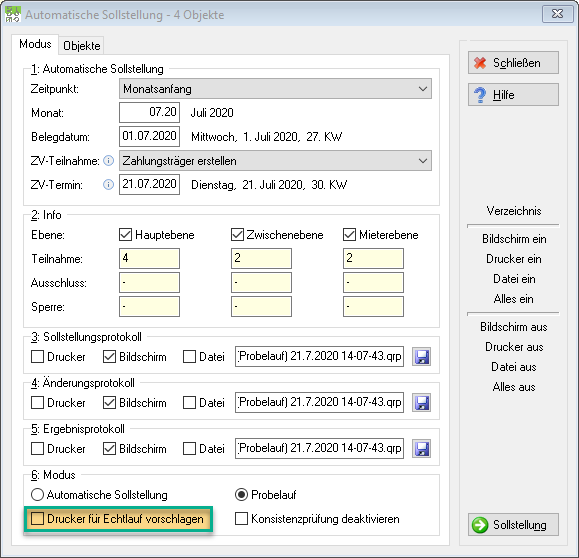579x558 pixels.
Task: Open the Zeitpunkt dropdown showing Monatsanfang
Action: click(x=275, y=89)
